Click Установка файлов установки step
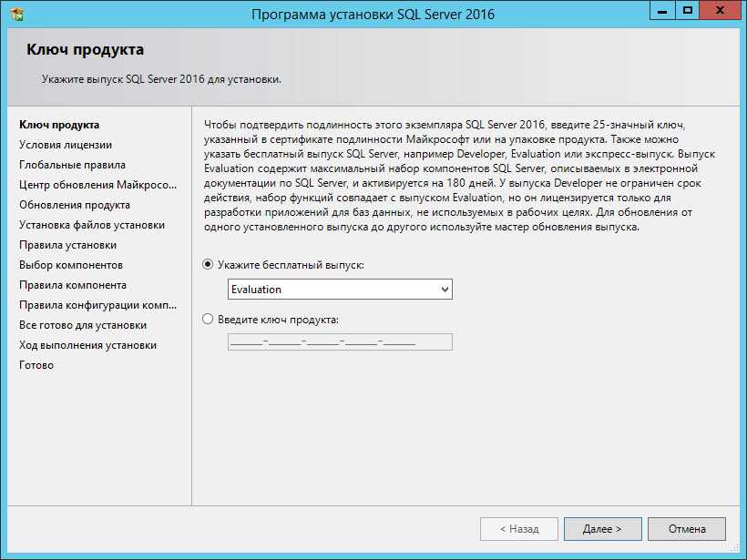 pyautogui.click(x=92, y=225)
